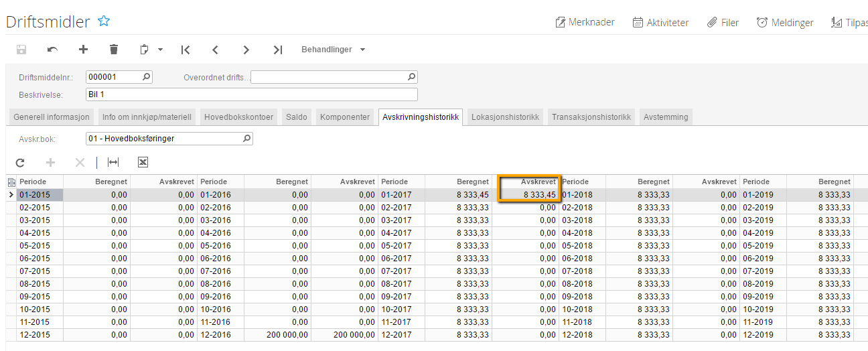868x351 pixels.
Task: Open the Behandlinger dropdown menu
Action: (x=334, y=50)
